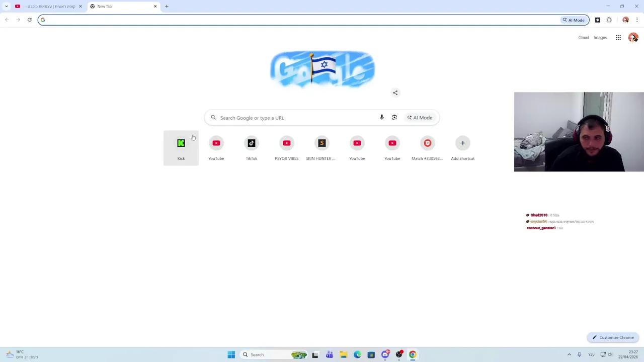Click AI Mode in the Google search box
This screenshot has width=644, height=362.
(420, 118)
